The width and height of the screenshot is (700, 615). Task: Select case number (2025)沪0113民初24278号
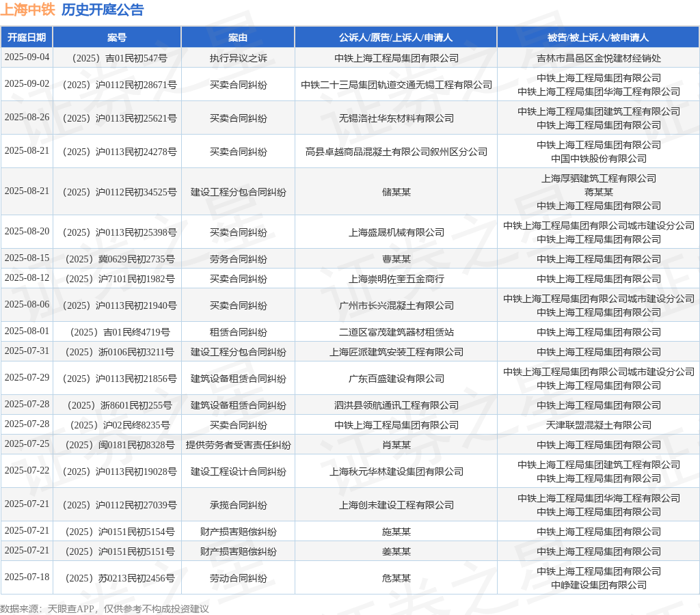point(119,152)
